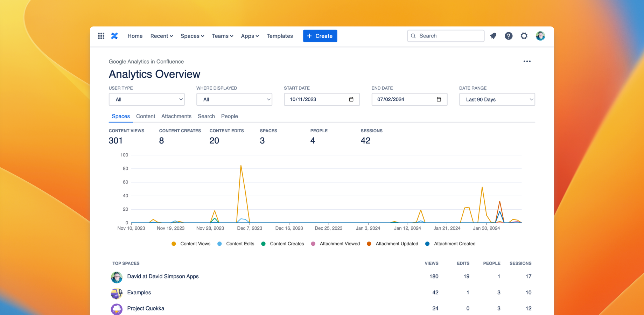Select the Spaces analytics tab

point(121,116)
